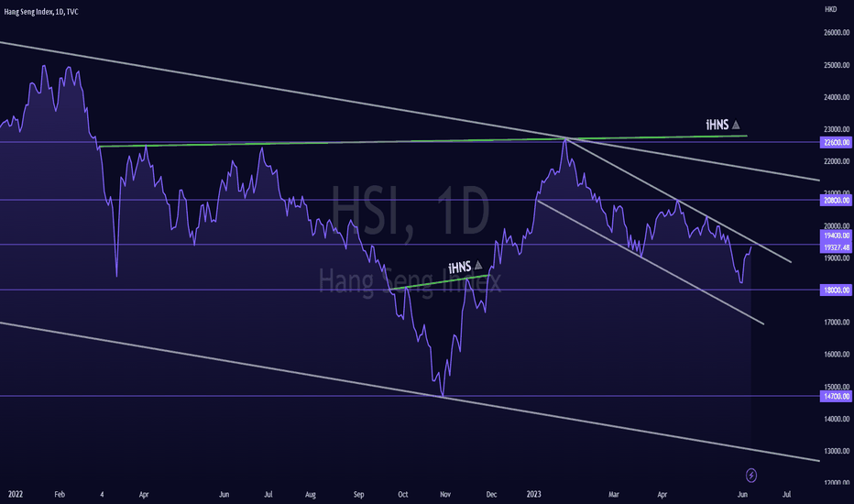Click the 22000.00 price axis label
Image resolution: width=854 pixels, height=504 pixels.
point(837,161)
